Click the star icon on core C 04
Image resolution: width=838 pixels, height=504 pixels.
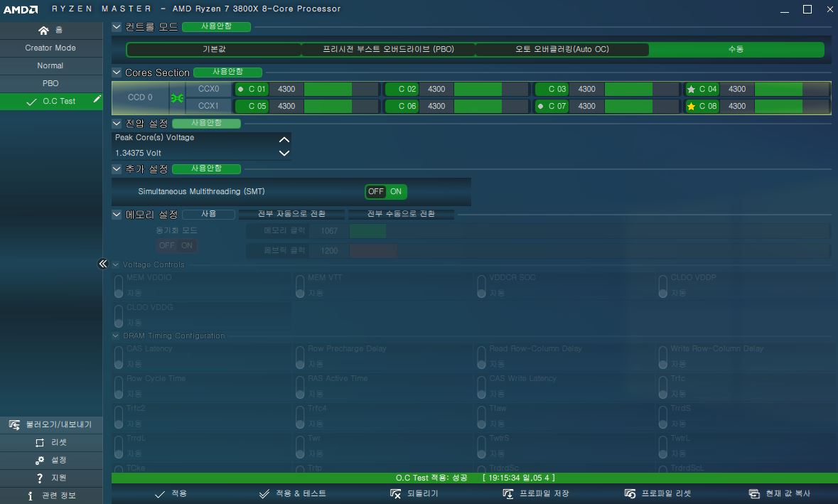(691, 90)
